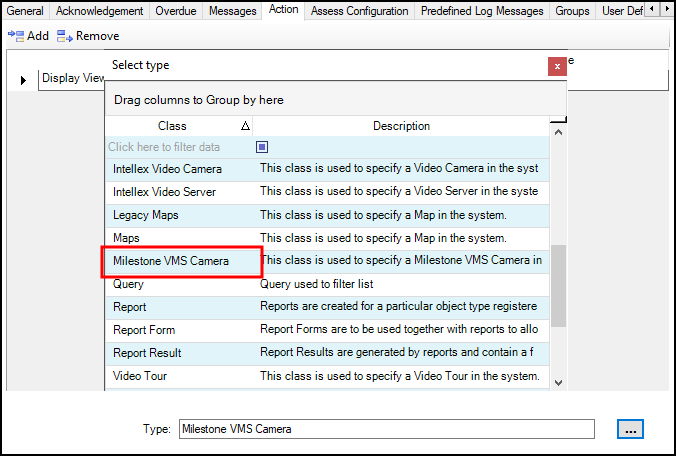The image size is (676, 456).
Task: Click the Remove row icon
Action: click(x=65, y=36)
